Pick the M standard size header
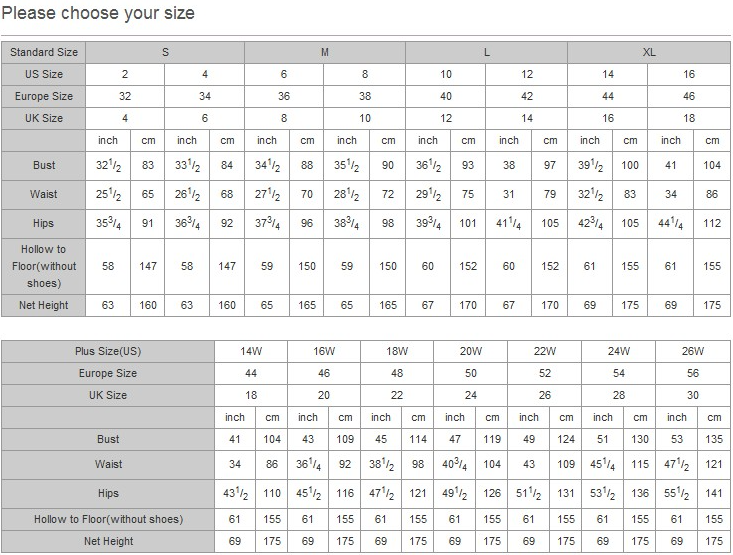Screen dimensions: 733x555 click(x=325, y=52)
